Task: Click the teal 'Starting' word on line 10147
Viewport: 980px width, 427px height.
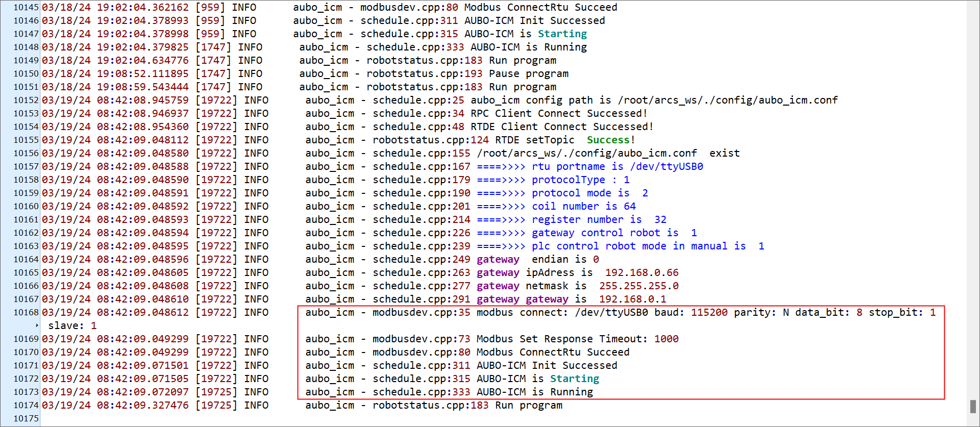Action: point(562,34)
